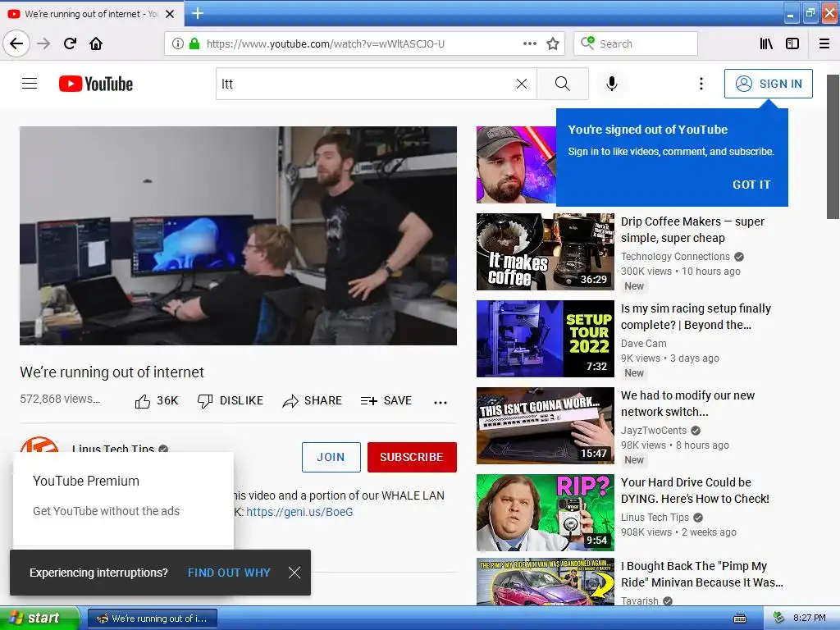
Task: Open the Setup Tour 2022 thumbnail
Action: [546, 339]
